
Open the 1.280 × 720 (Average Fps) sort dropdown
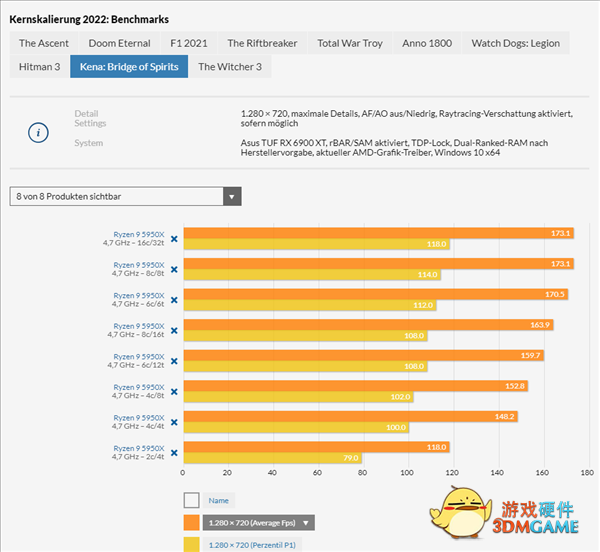(x=259, y=523)
